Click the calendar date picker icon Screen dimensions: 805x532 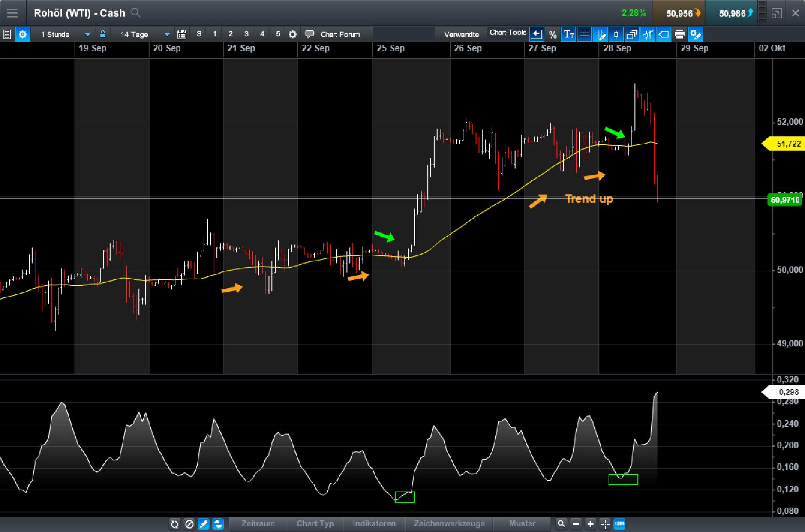(x=182, y=34)
